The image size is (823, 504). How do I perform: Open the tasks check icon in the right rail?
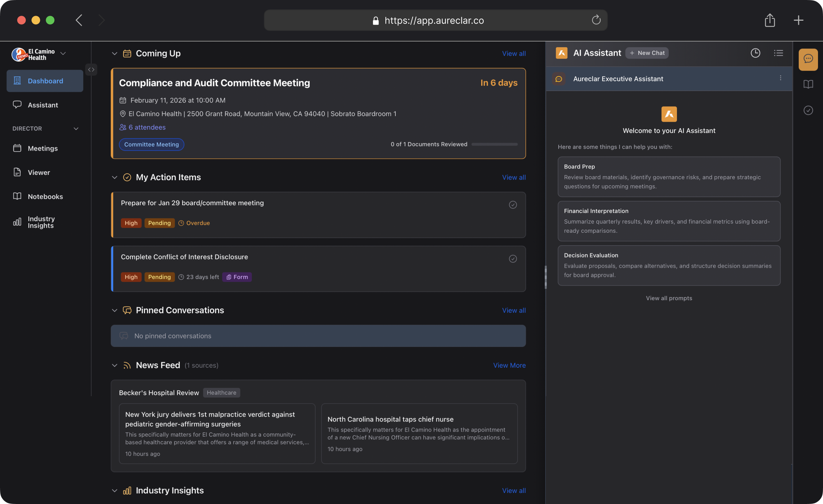click(808, 110)
